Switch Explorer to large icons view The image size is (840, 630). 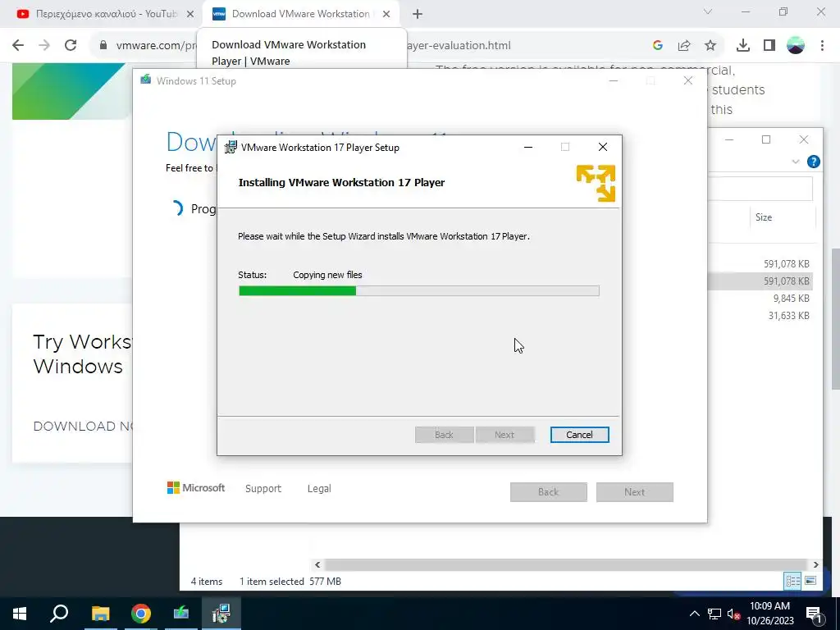pos(810,581)
